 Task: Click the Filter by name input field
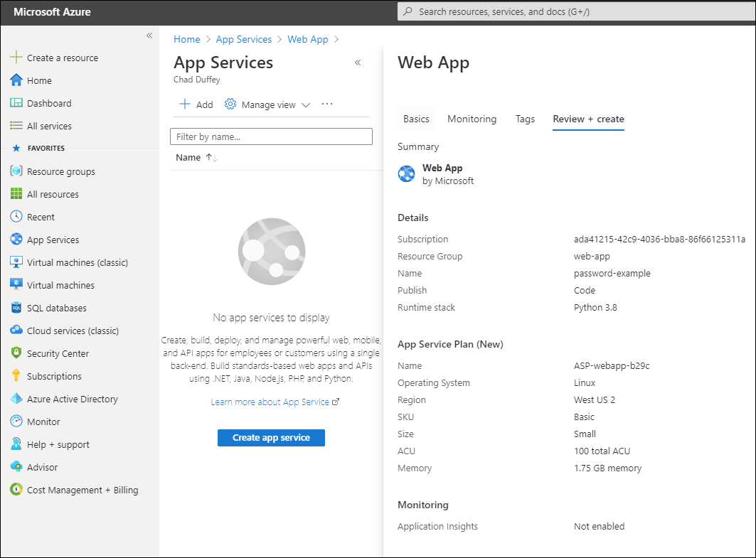pyautogui.click(x=271, y=136)
